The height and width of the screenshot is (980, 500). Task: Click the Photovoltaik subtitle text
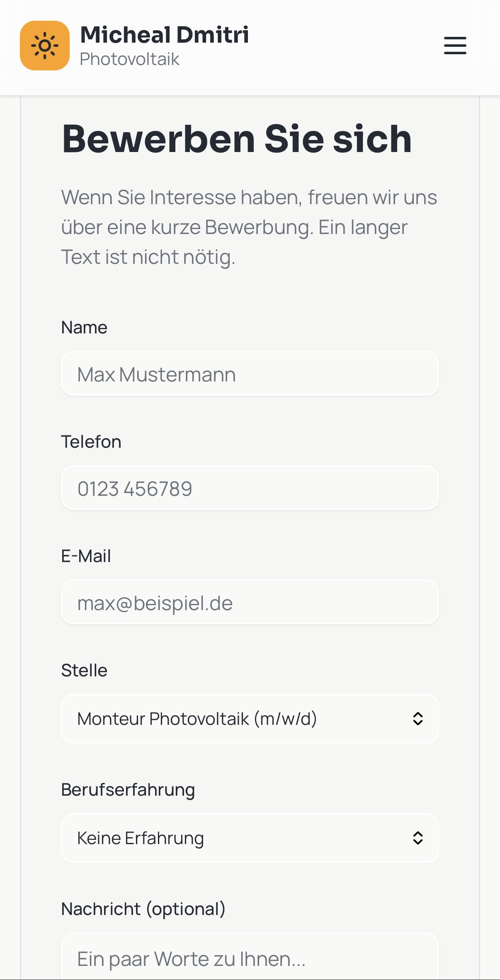pyautogui.click(x=129, y=59)
